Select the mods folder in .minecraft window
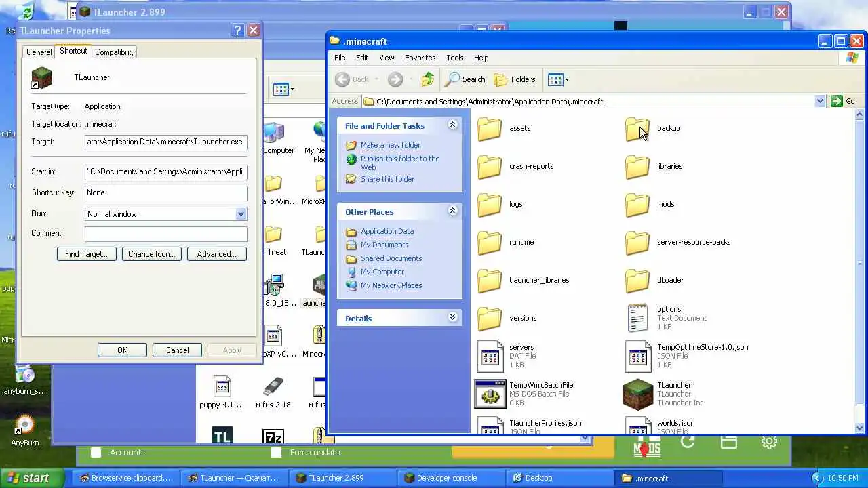The height and width of the screenshot is (488, 868). coord(650,204)
